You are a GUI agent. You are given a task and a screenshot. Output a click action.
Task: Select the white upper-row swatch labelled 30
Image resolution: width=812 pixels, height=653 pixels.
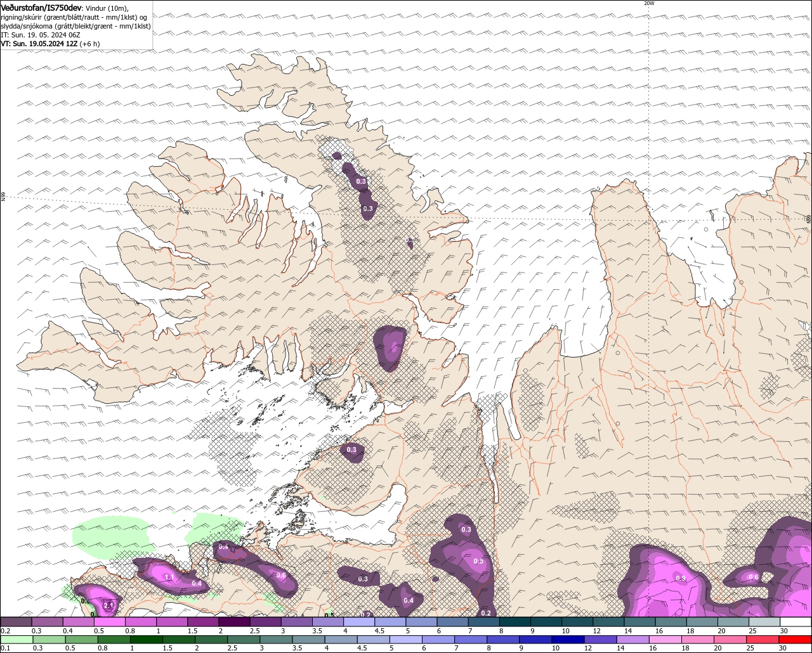(x=796, y=622)
